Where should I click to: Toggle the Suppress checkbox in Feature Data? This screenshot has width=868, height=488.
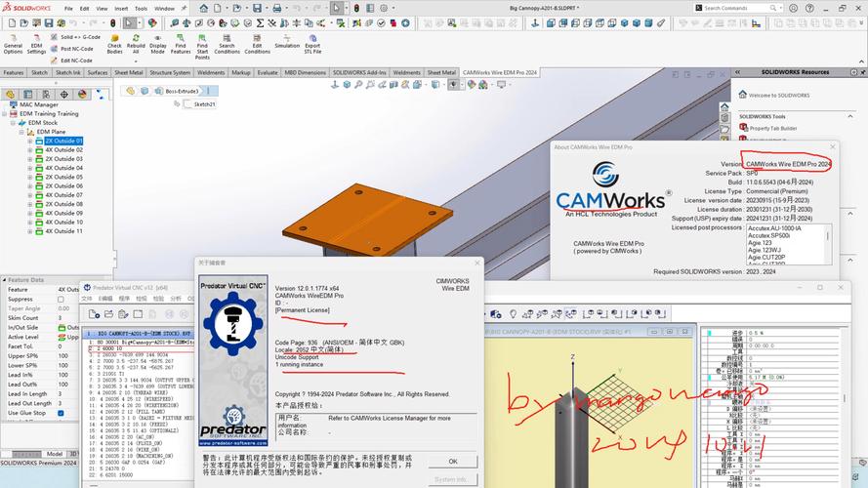(61, 299)
